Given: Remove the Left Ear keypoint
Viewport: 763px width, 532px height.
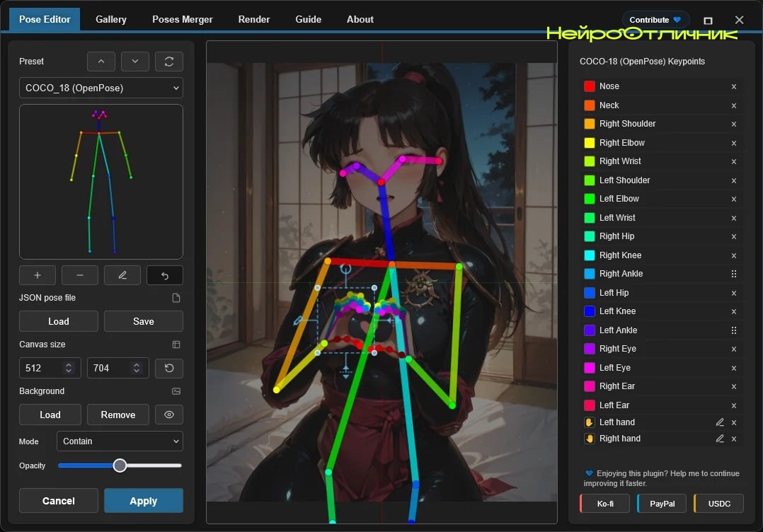Looking at the screenshot, I should pyautogui.click(x=734, y=405).
